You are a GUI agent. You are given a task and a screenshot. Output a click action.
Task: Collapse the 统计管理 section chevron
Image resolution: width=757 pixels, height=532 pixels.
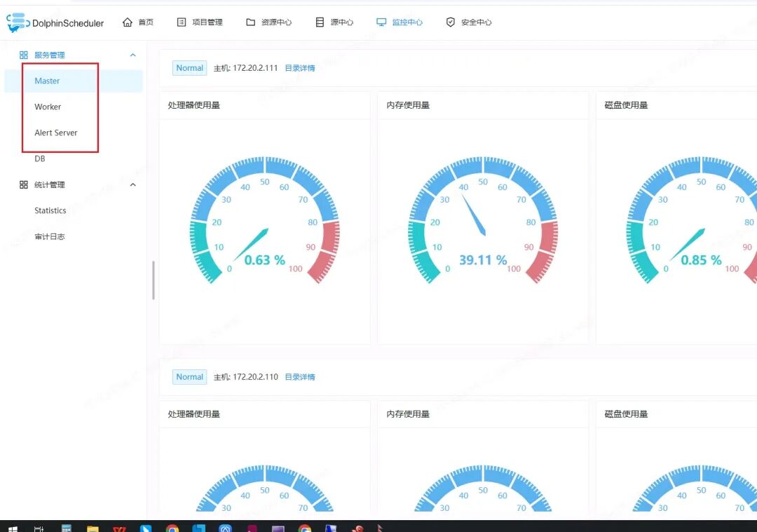[132, 185]
